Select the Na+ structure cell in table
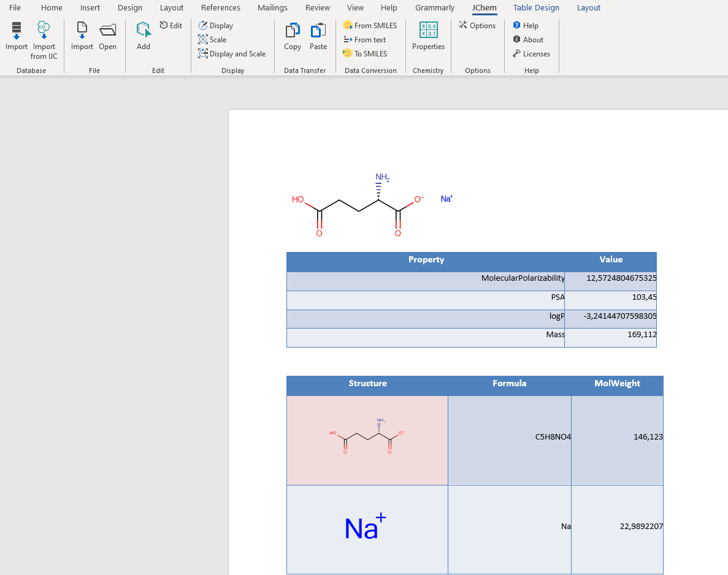728x575 pixels. [x=367, y=528]
